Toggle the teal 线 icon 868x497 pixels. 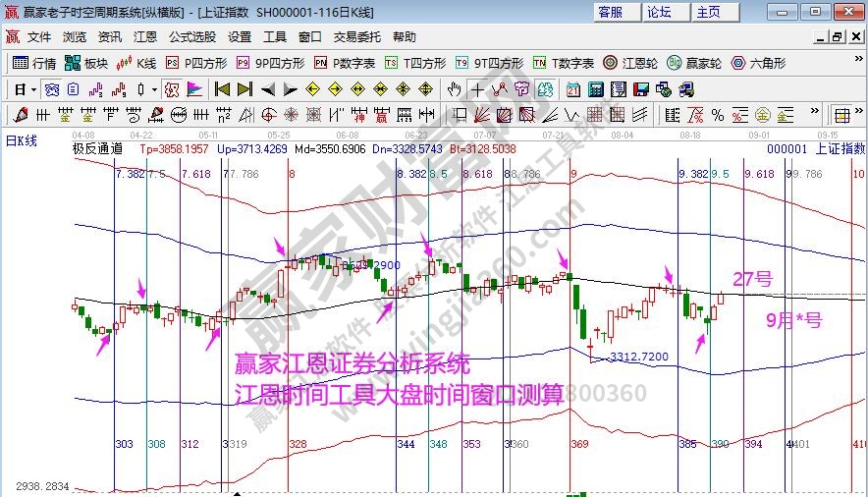click(545, 89)
